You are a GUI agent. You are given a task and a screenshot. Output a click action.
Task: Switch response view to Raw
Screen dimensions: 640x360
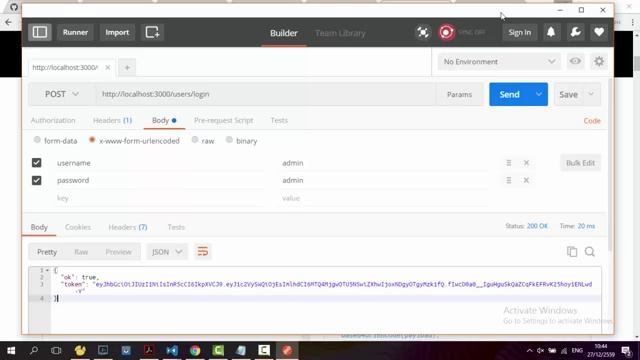click(x=81, y=252)
